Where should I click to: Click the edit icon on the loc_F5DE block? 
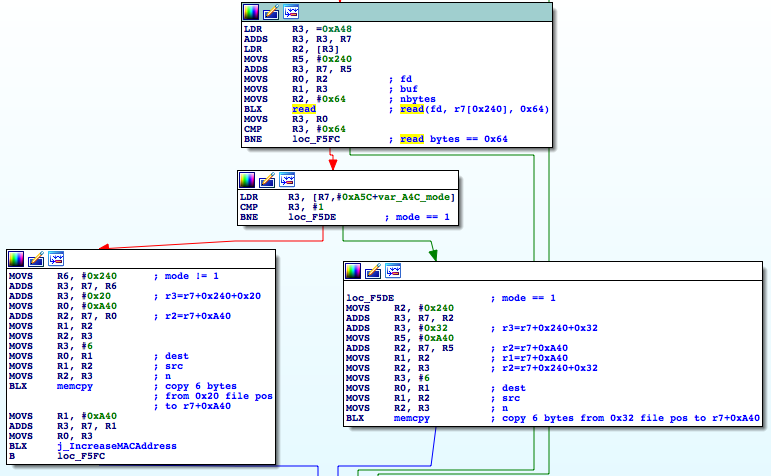[374, 271]
